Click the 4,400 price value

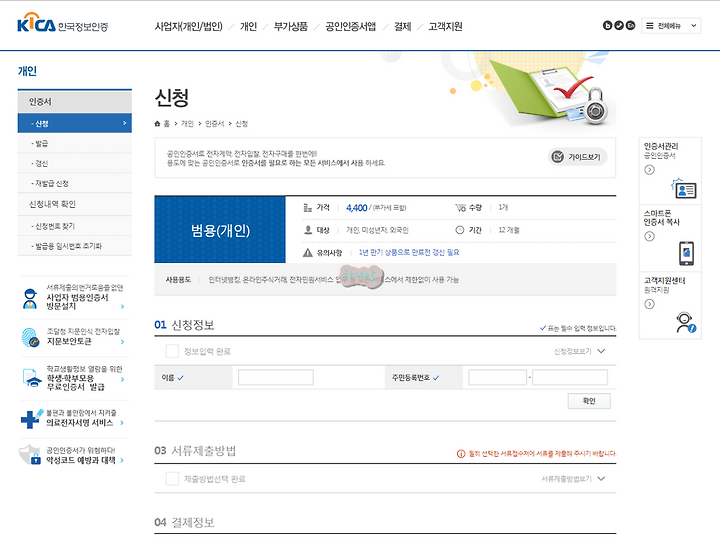pos(357,208)
